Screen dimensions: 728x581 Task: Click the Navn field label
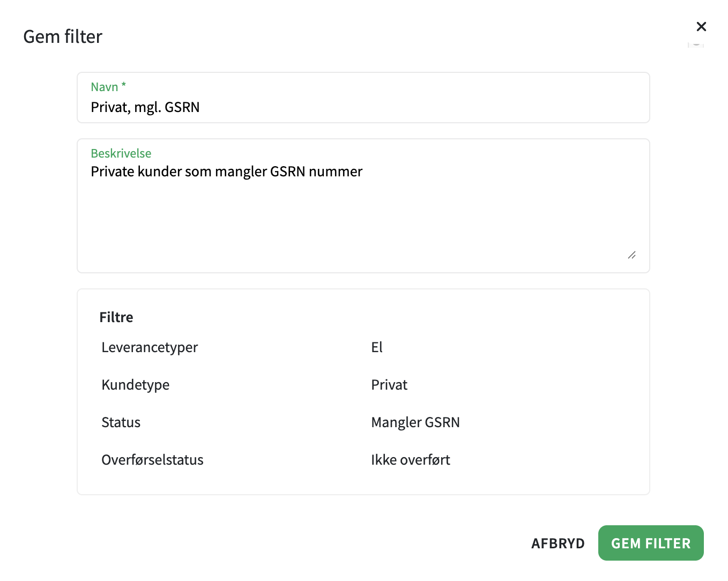tap(105, 86)
